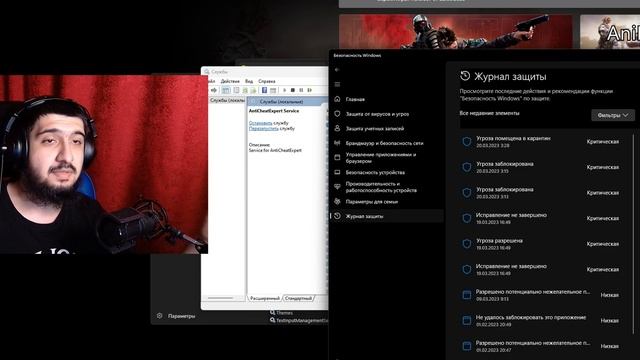640x360 pixels.
Task: Open Параметры with gear icon in search panel
Action: click(x=176, y=316)
